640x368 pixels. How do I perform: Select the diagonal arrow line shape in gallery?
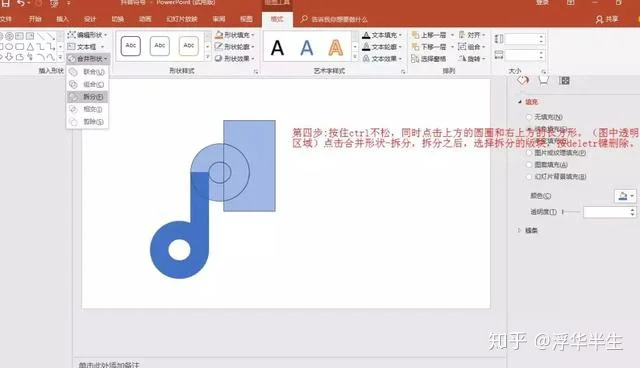coord(51,36)
